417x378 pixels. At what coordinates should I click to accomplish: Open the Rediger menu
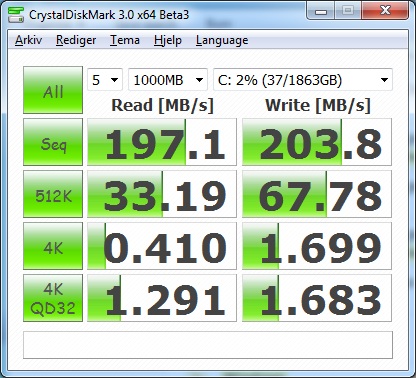coord(76,40)
